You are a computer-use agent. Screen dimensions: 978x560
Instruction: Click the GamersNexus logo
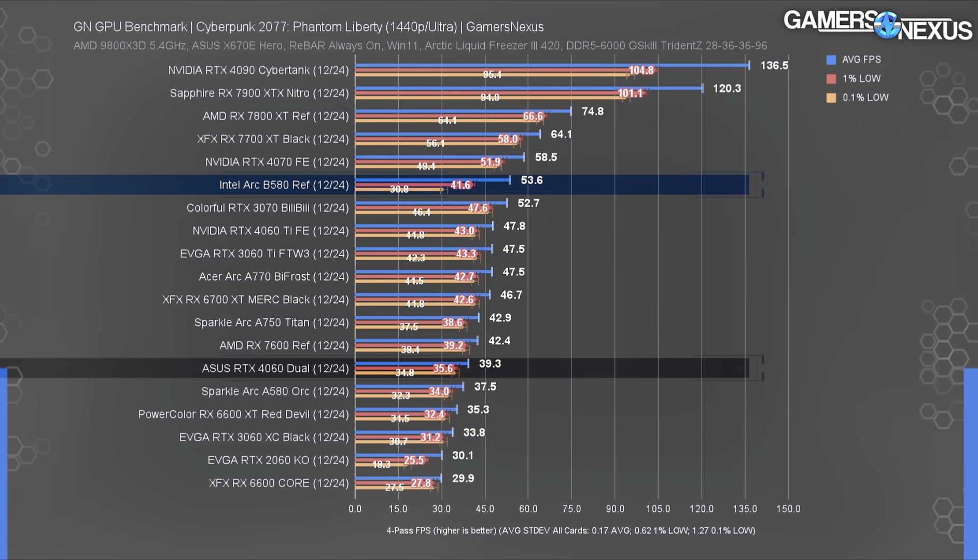877,25
